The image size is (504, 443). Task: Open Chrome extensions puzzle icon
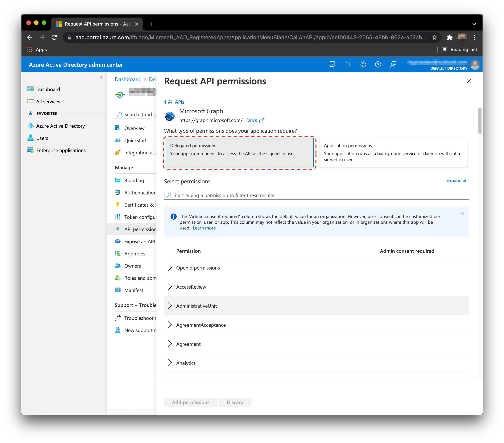coord(449,37)
